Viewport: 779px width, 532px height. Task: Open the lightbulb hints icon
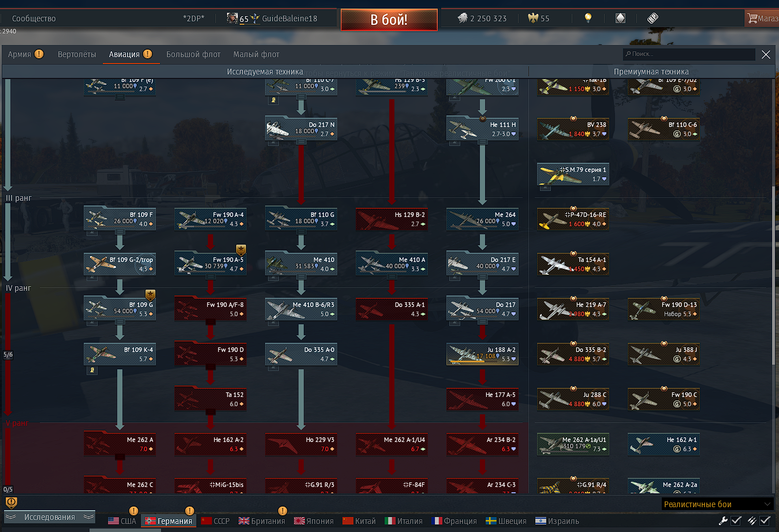(x=588, y=18)
